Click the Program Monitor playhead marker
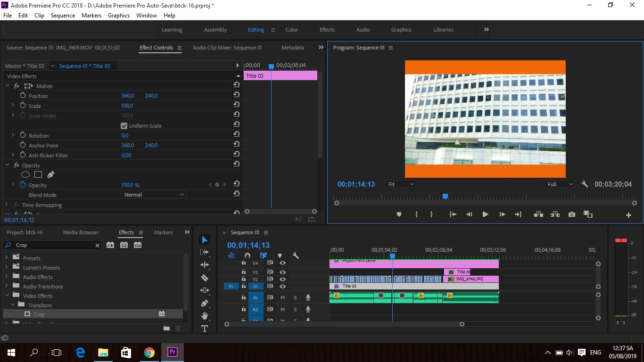The height and width of the screenshot is (362, 644). pyautogui.click(x=445, y=197)
